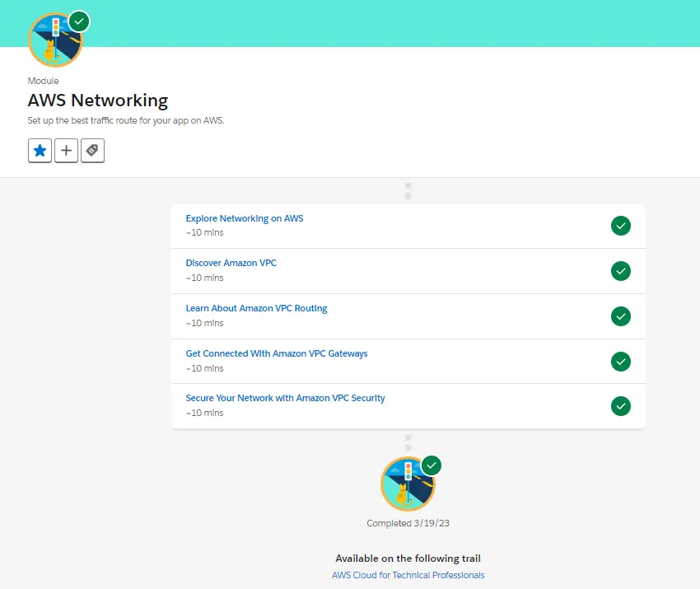
Task: Open the Get Connected With Amazon VPC Gateways unit
Action: click(277, 353)
